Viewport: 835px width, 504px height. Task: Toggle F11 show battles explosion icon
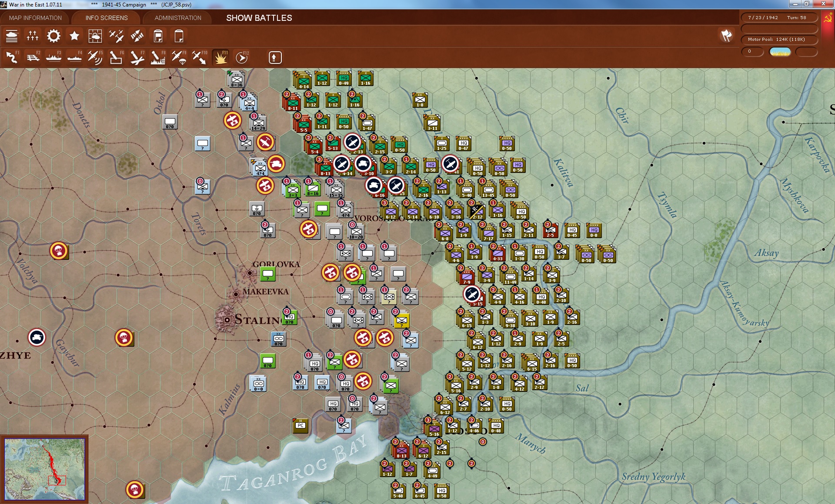220,57
